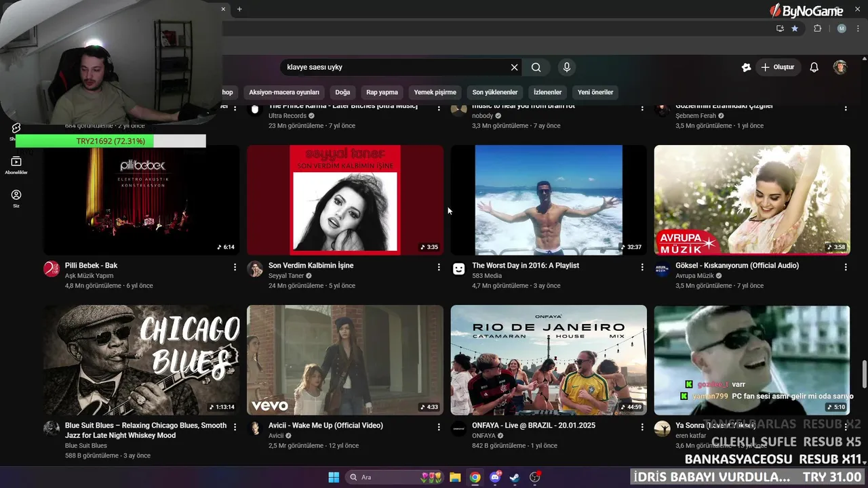Viewport: 868px width, 488px height.
Task: Open Windows Start menu
Action: pos(334,477)
